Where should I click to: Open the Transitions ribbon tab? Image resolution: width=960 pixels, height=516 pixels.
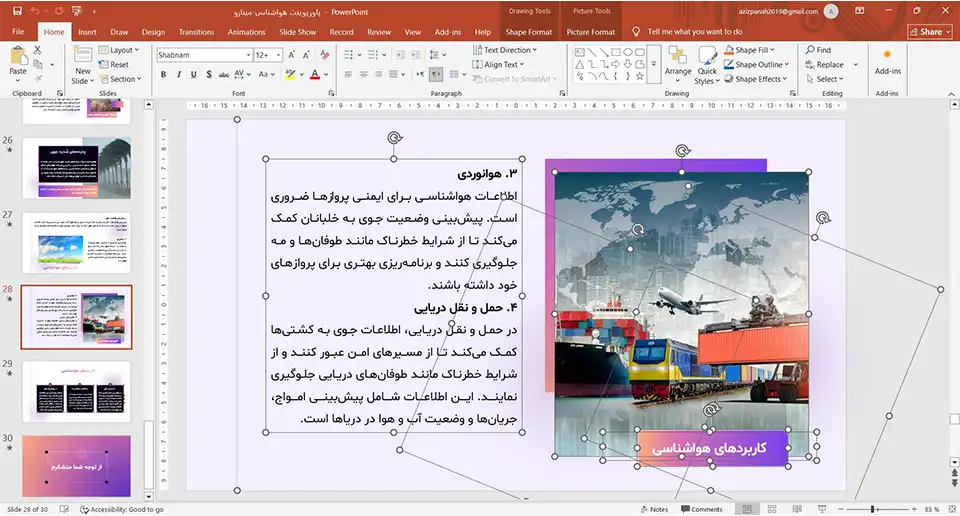pyautogui.click(x=196, y=32)
